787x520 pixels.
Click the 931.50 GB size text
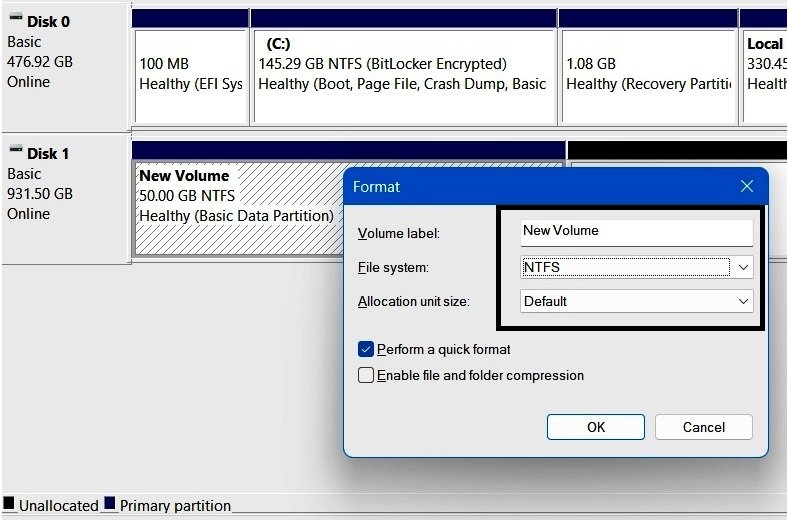tap(40, 194)
